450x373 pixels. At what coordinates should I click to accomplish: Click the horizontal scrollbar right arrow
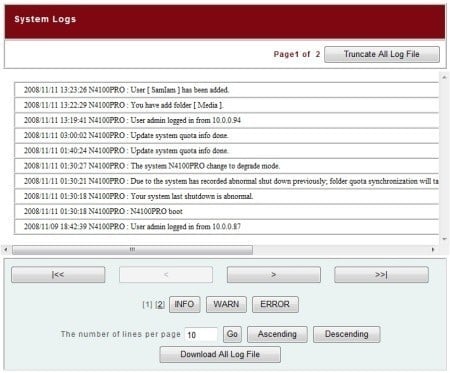click(433, 250)
